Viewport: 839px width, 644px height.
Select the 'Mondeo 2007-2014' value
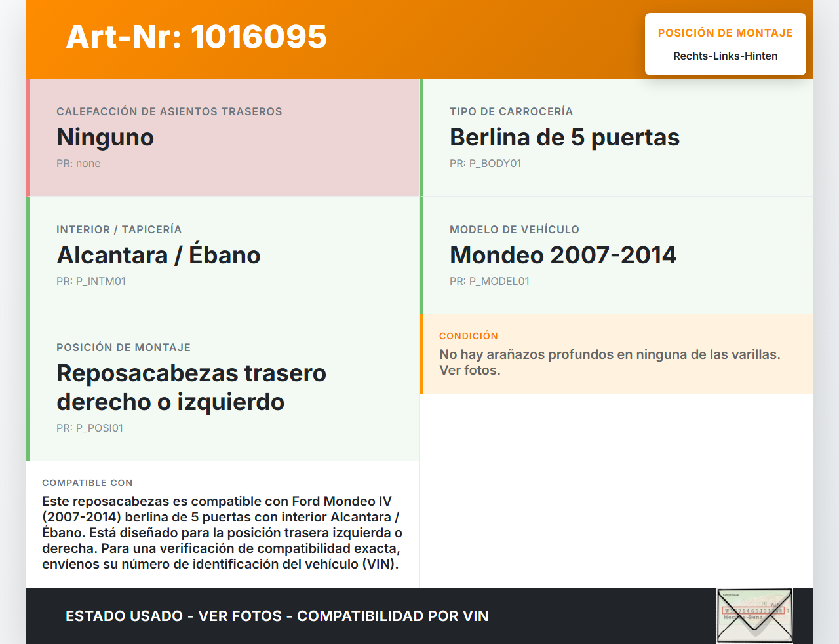563,256
